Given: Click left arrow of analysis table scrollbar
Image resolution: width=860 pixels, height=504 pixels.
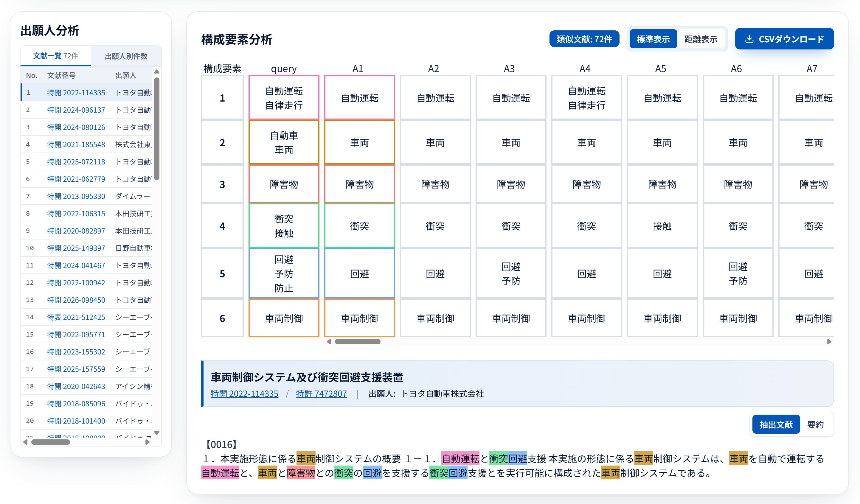Looking at the screenshot, I should 329,342.
